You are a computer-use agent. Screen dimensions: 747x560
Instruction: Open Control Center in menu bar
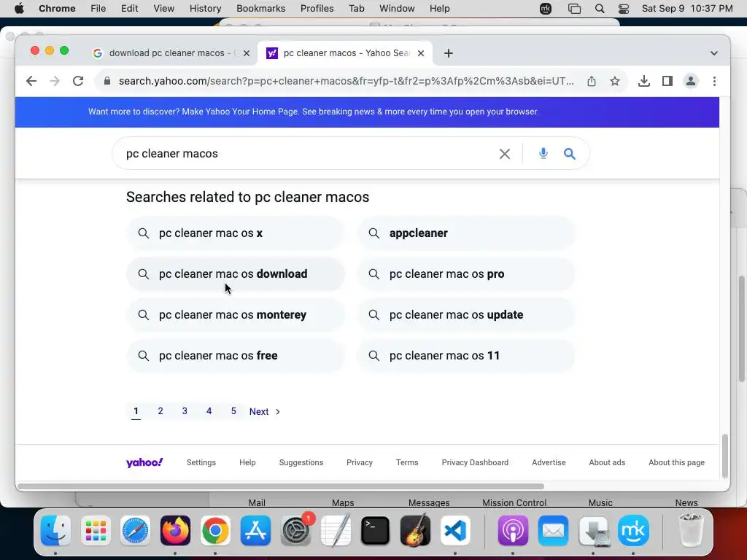pos(624,9)
